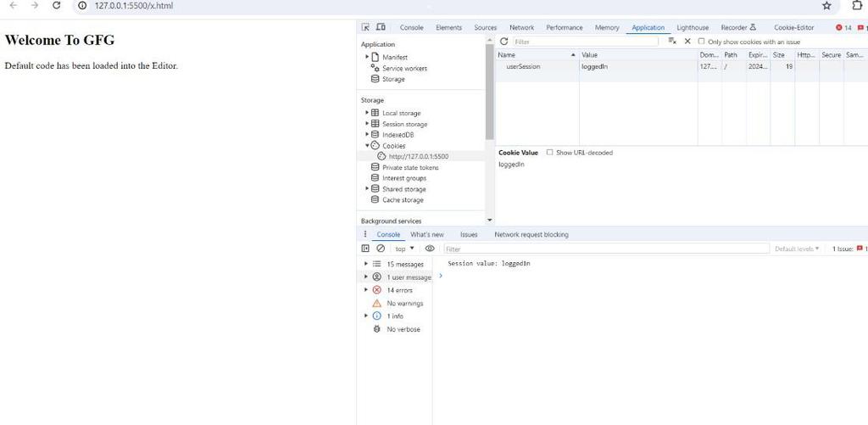Clear all cookies with the filter-clear icon
868x425 pixels.
click(672, 42)
